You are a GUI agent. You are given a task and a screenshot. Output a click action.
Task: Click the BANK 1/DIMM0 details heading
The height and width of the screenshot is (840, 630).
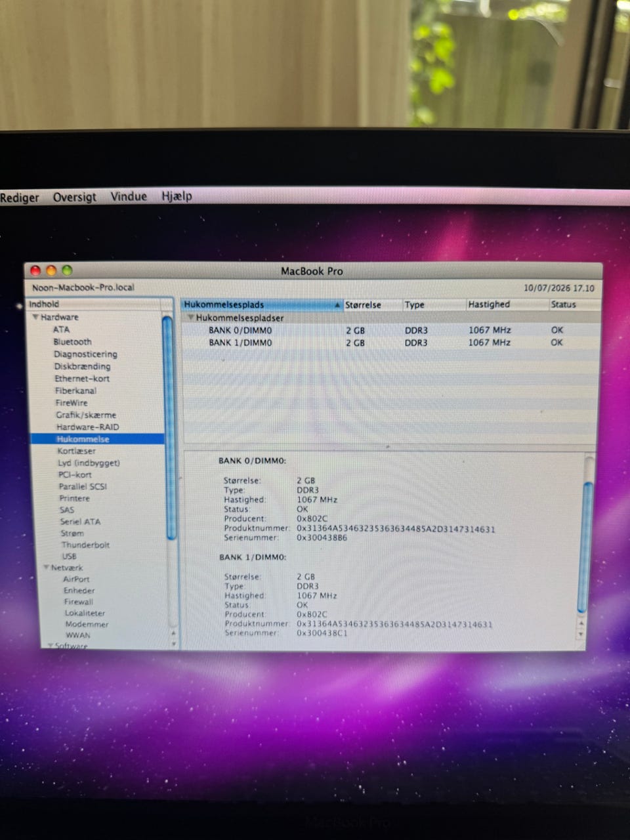pos(252,557)
